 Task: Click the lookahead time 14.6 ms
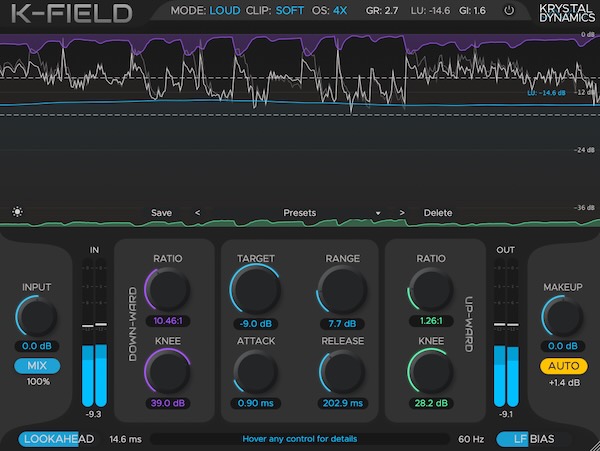point(125,439)
